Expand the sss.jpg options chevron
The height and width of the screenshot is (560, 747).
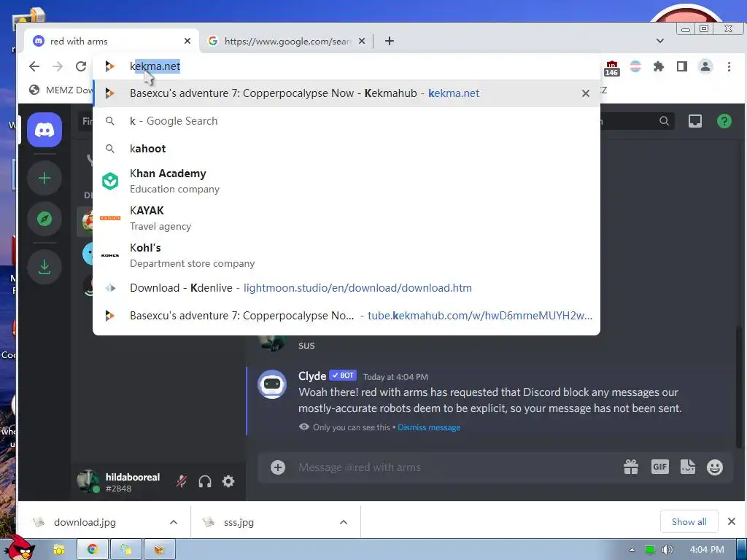[x=343, y=522]
